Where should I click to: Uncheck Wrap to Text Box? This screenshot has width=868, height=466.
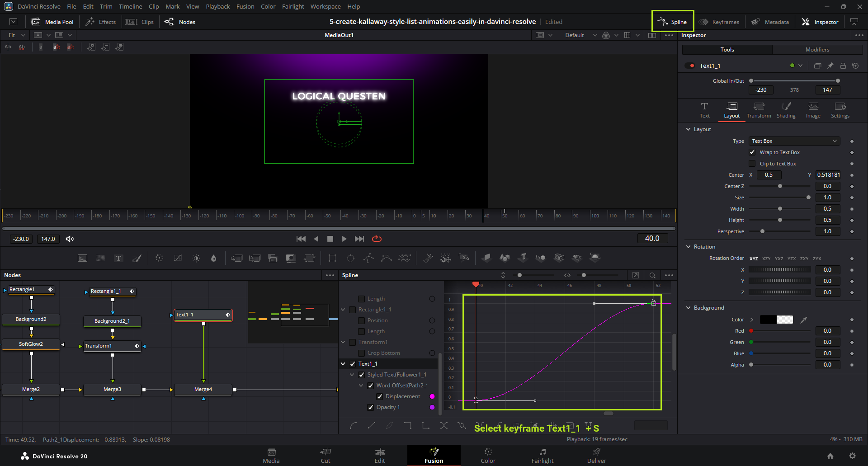point(752,152)
